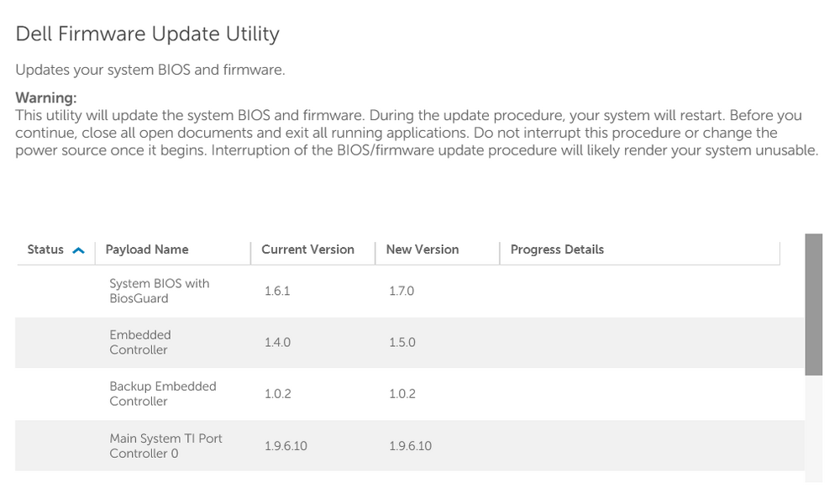The width and height of the screenshot is (840, 504).
Task: Select the Backup Embedded Controller payload name
Action: point(162,394)
